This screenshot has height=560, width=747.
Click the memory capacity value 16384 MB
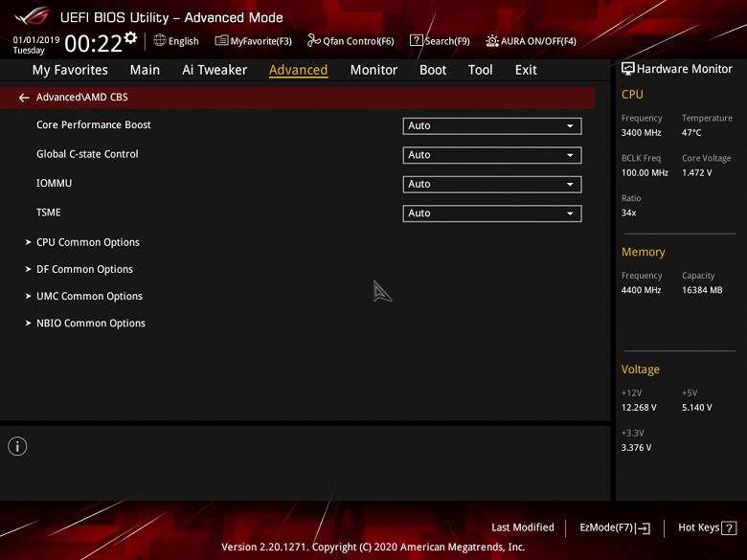(702, 290)
